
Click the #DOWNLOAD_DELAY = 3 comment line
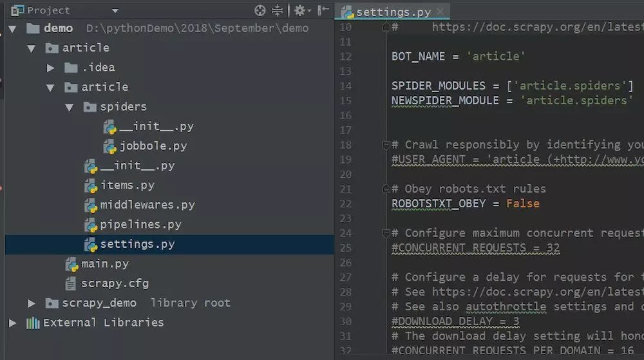(x=455, y=321)
